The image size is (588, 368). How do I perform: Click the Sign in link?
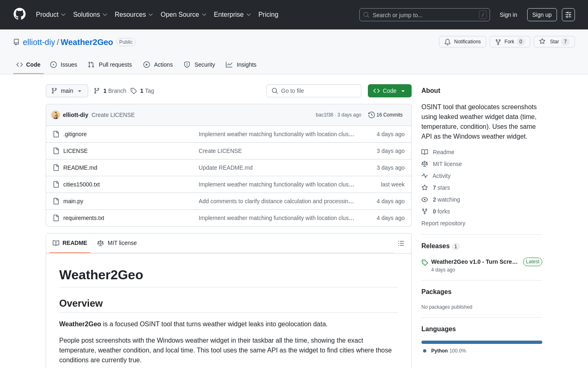pyautogui.click(x=508, y=15)
